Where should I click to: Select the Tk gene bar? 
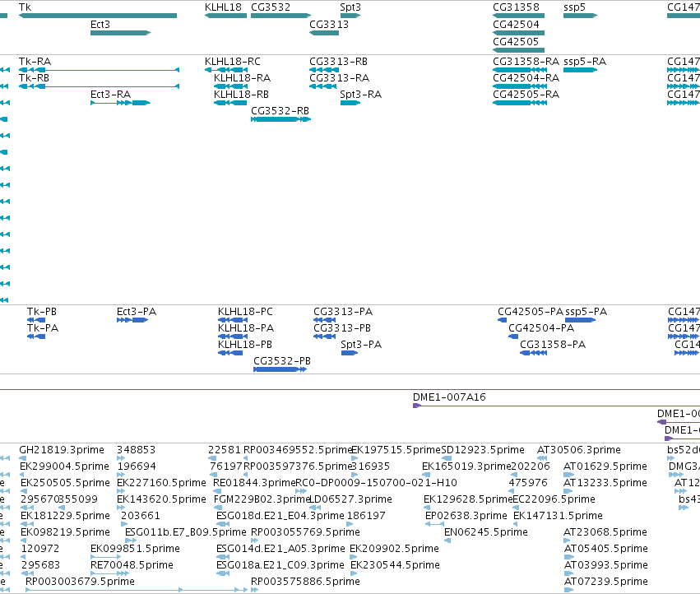tap(98, 16)
